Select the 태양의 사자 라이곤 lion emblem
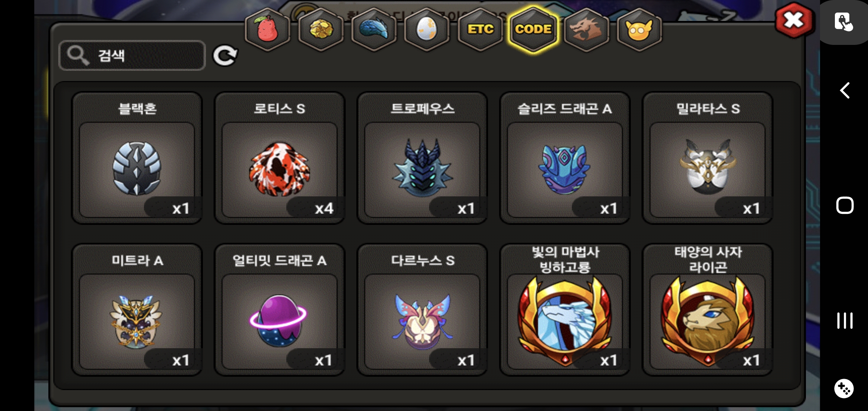Viewport: 868px width, 411px height. pyautogui.click(x=707, y=310)
